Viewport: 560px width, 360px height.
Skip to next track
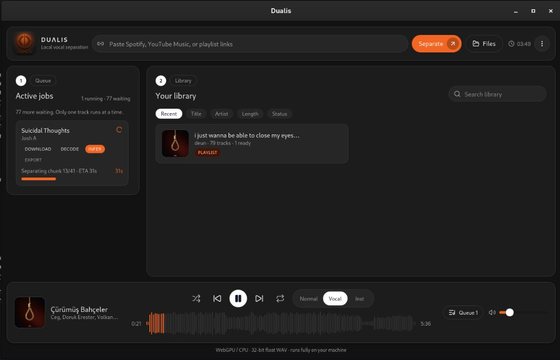coord(259,298)
